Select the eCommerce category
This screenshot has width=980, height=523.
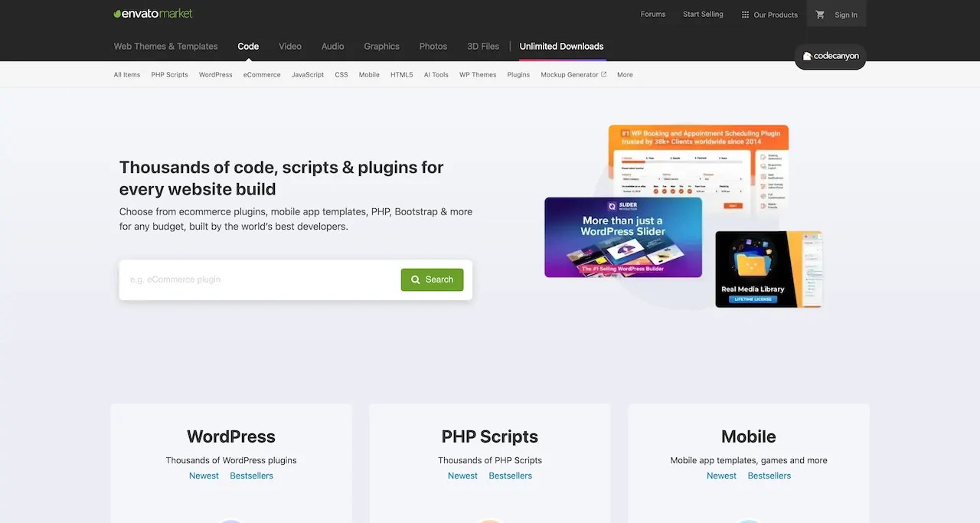click(x=262, y=74)
